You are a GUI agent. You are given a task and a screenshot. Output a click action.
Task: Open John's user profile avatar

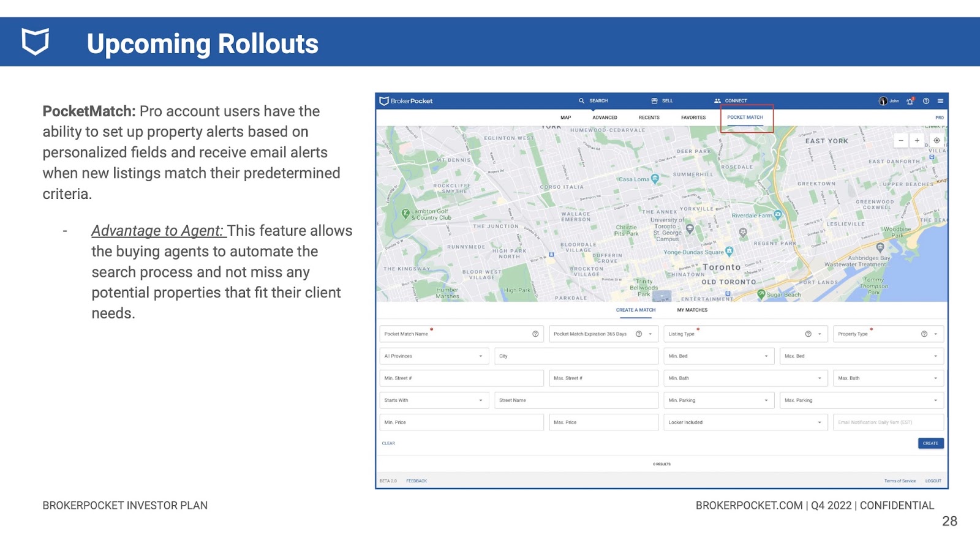point(883,101)
